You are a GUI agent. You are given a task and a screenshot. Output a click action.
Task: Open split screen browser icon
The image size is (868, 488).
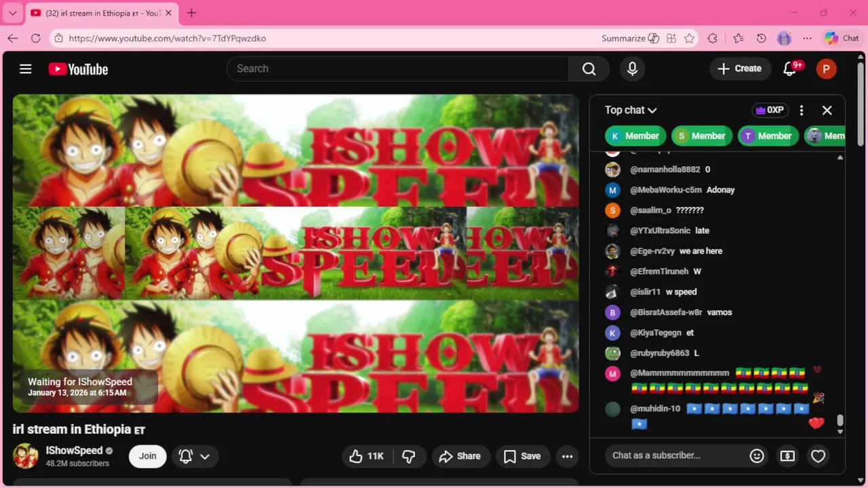tap(671, 39)
